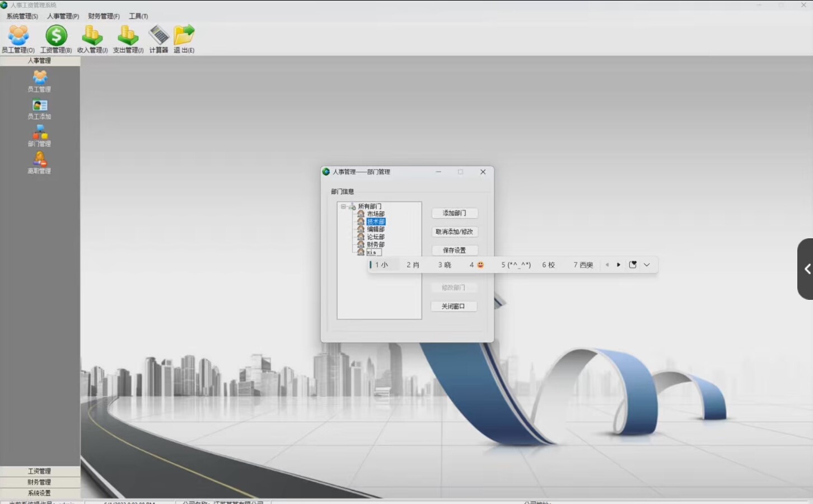
Task: Expand the IME candidate list chevron
Action: 647,265
